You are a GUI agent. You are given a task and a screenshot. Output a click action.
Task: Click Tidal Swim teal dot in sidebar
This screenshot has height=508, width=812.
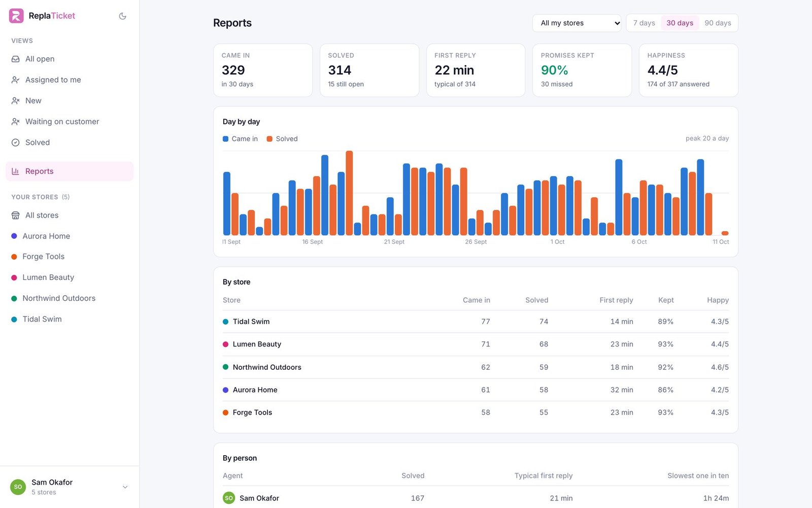(x=14, y=319)
